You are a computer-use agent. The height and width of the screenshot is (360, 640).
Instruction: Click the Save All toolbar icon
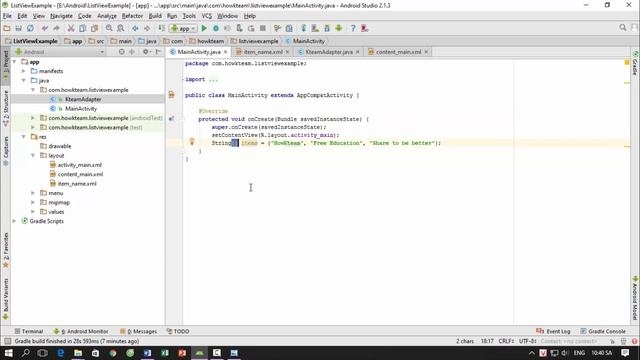[18, 28]
